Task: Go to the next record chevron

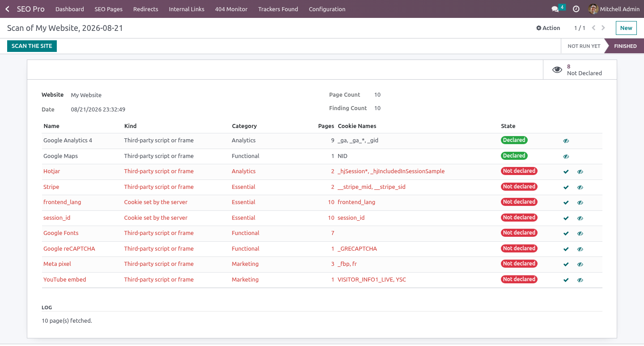Action: click(603, 28)
